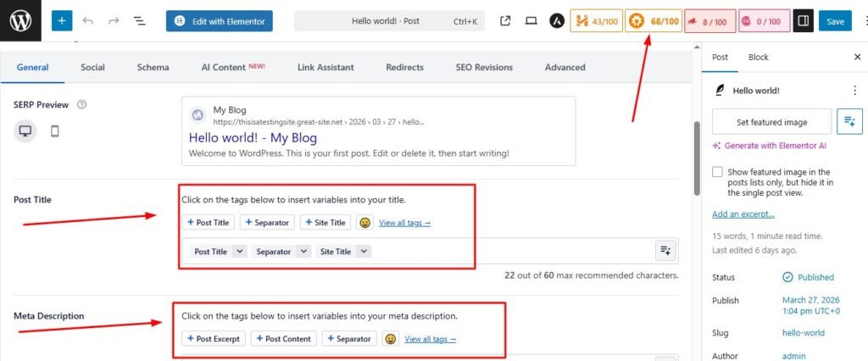Change the Published status
Image resolution: width=868 pixels, height=361 pixels.
tap(808, 277)
